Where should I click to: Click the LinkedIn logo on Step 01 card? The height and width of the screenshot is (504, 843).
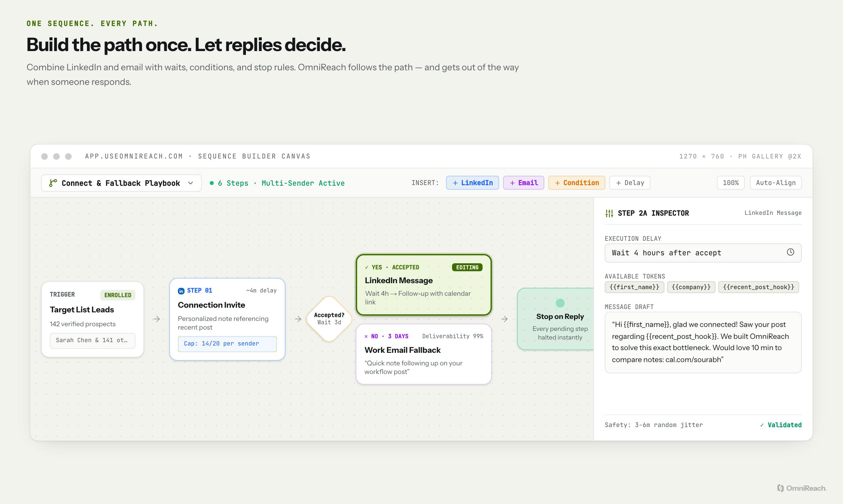tap(181, 291)
